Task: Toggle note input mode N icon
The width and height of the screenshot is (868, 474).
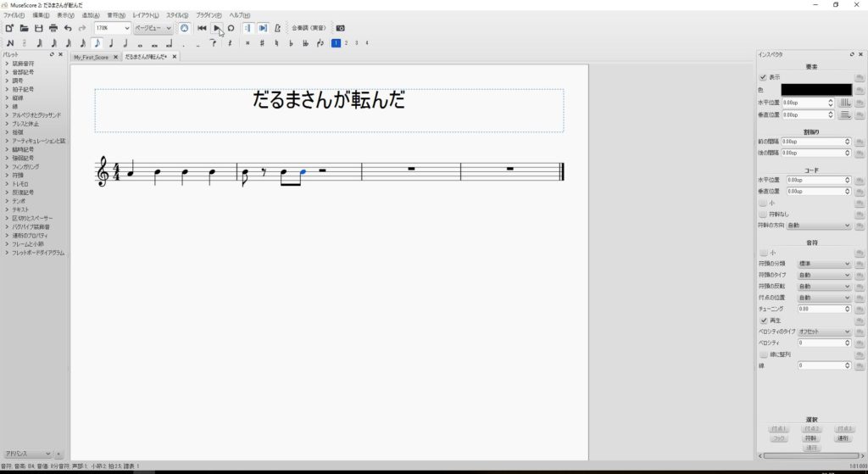Action: (10, 43)
